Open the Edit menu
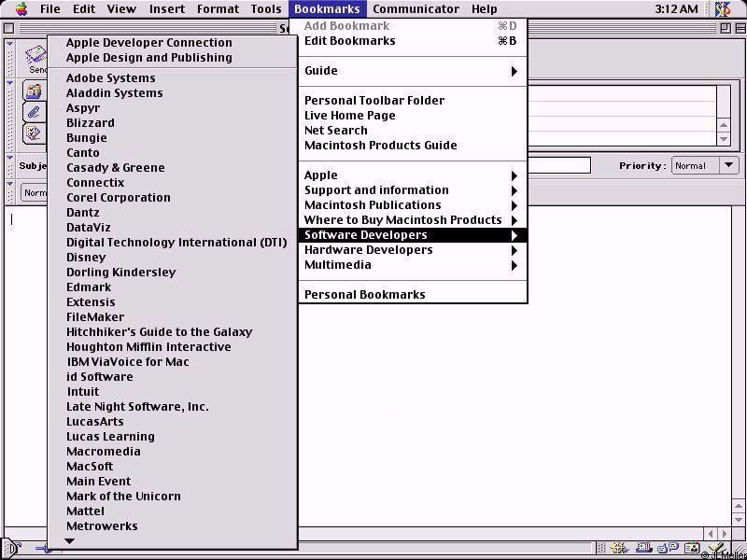This screenshot has width=747, height=560. [x=84, y=9]
